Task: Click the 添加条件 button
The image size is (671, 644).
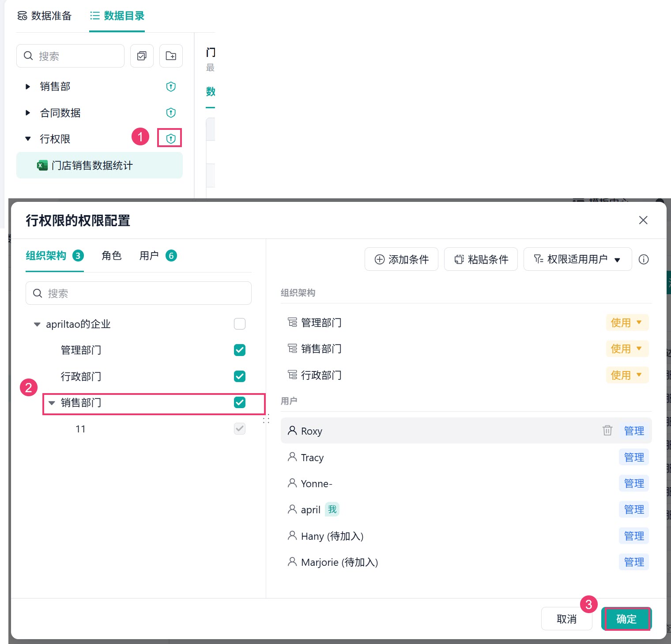Action: tap(401, 259)
